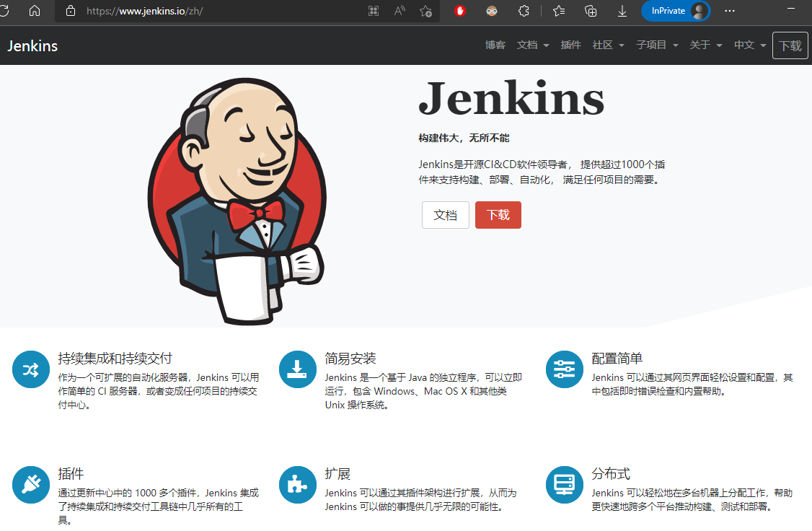Screen dimensions: 812x531
Task: Open the browser extensions puzzle icon
Action: (x=524, y=11)
